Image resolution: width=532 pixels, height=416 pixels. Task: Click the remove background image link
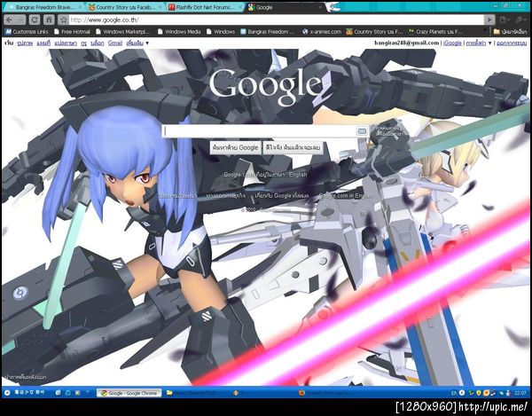pyautogui.click(x=25, y=377)
